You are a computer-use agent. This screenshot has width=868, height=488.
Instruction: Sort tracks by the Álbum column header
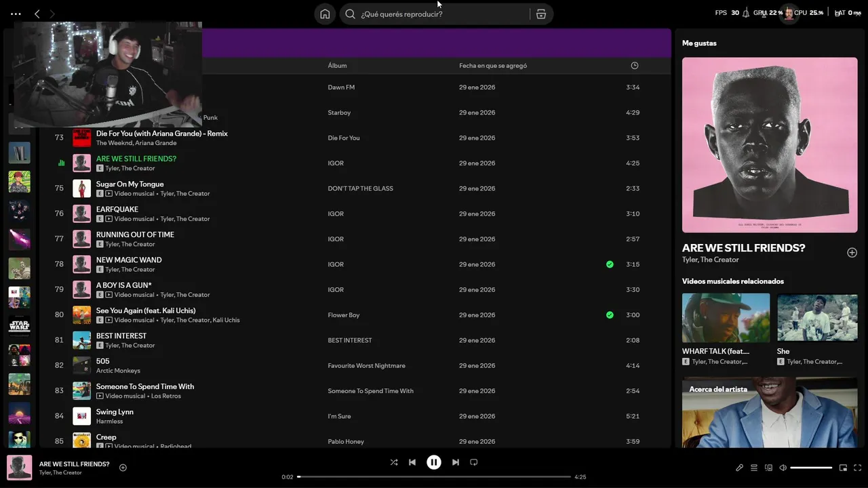337,66
